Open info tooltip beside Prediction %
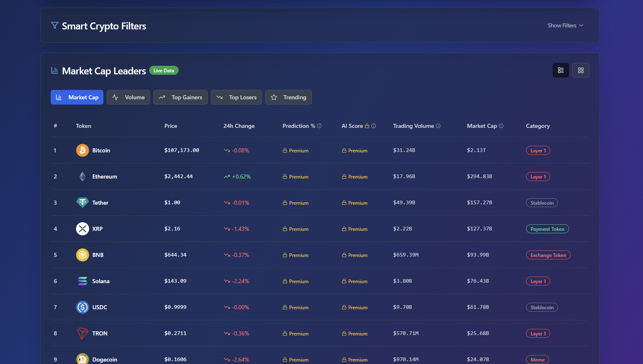Viewport: 643px width, 364px height. (319, 126)
